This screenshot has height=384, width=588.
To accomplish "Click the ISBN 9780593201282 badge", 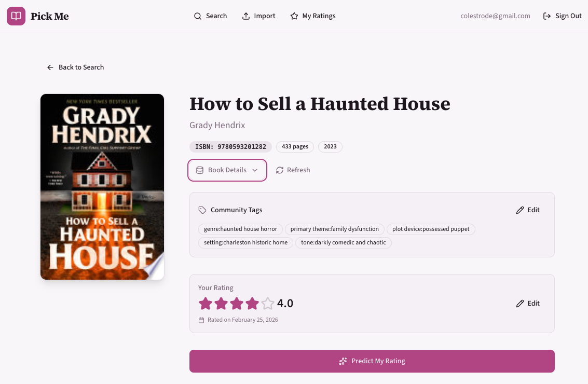I will [x=230, y=147].
